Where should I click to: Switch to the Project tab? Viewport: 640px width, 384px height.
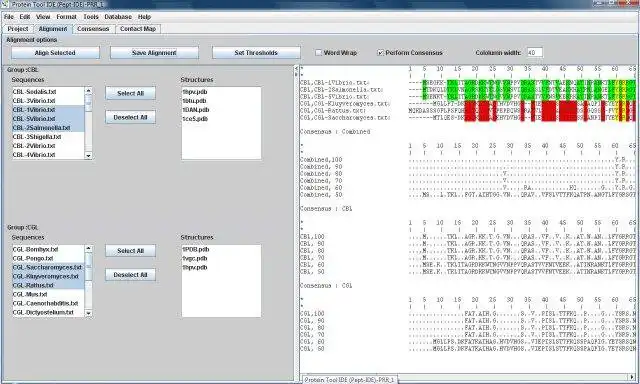pyautogui.click(x=18, y=29)
